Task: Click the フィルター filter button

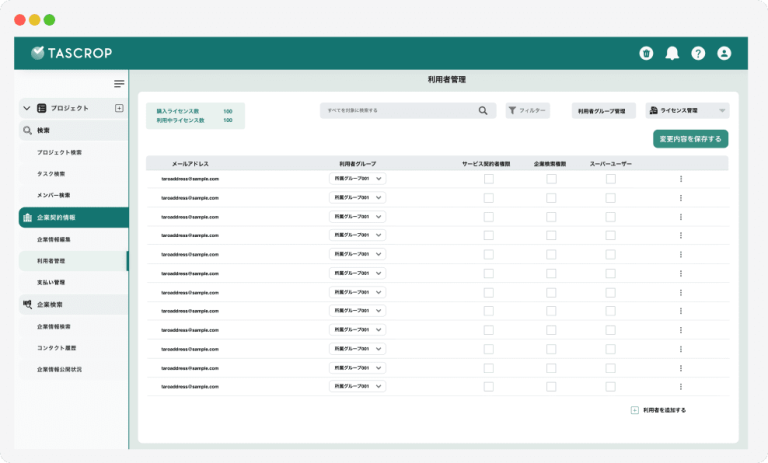Action: click(527, 111)
